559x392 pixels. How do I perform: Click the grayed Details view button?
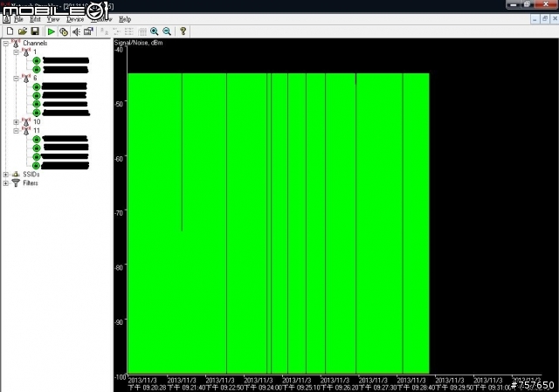tap(141, 31)
